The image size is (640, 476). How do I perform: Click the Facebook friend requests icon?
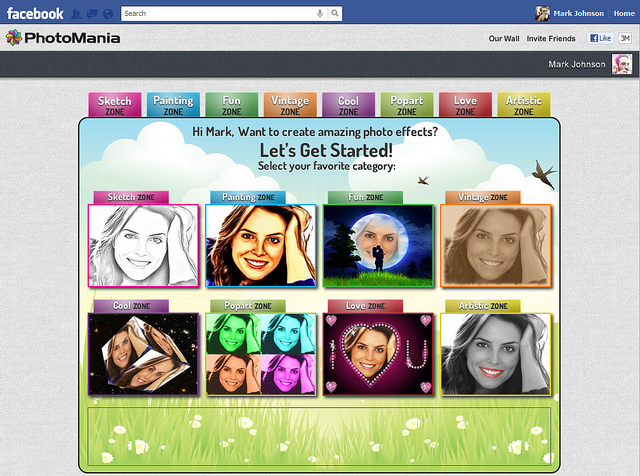pos(77,14)
